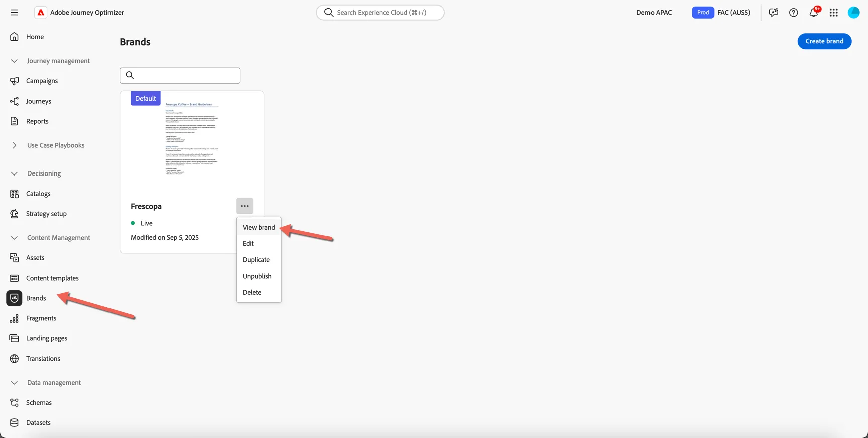Open the Home icon in sidebar

14,37
